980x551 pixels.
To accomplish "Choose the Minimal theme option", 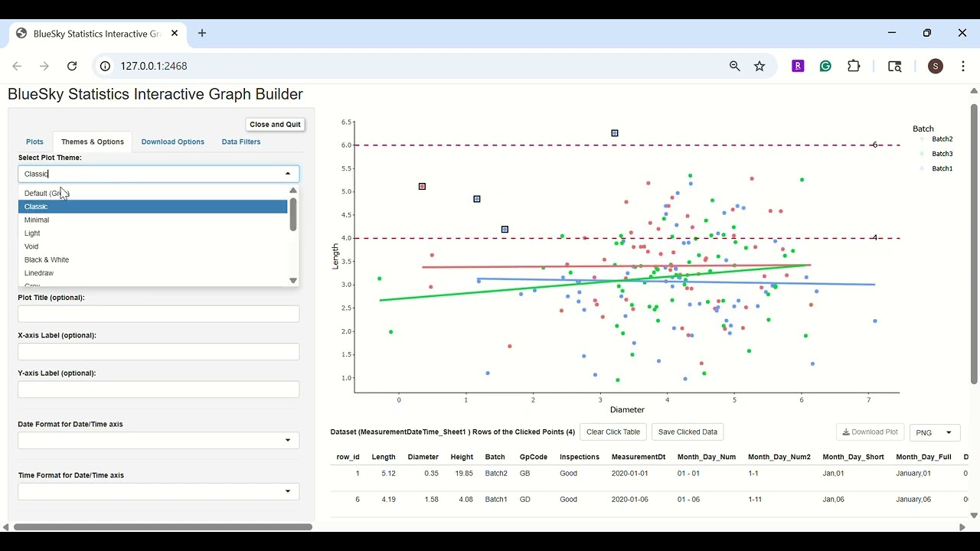I will click(x=152, y=220).
